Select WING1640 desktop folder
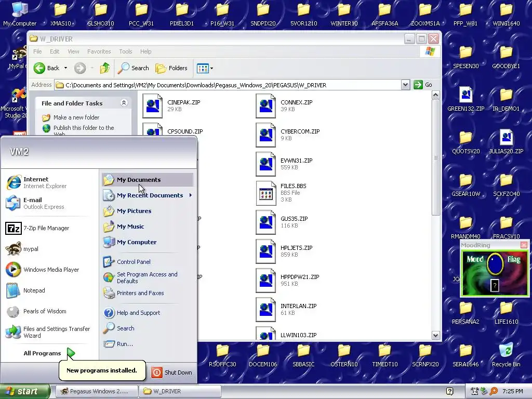The height and width of the screenshot is (399, 532). [506, 14]
